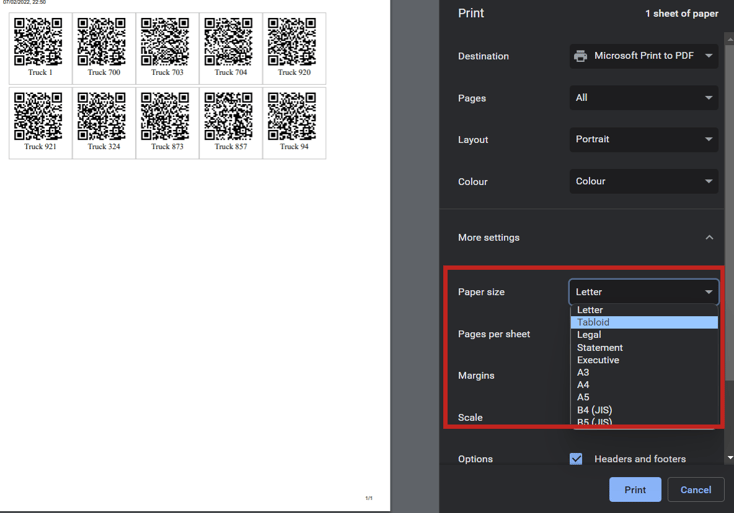
Task: Click the Paper size combo box showing Letter
Action: point(644,292)
